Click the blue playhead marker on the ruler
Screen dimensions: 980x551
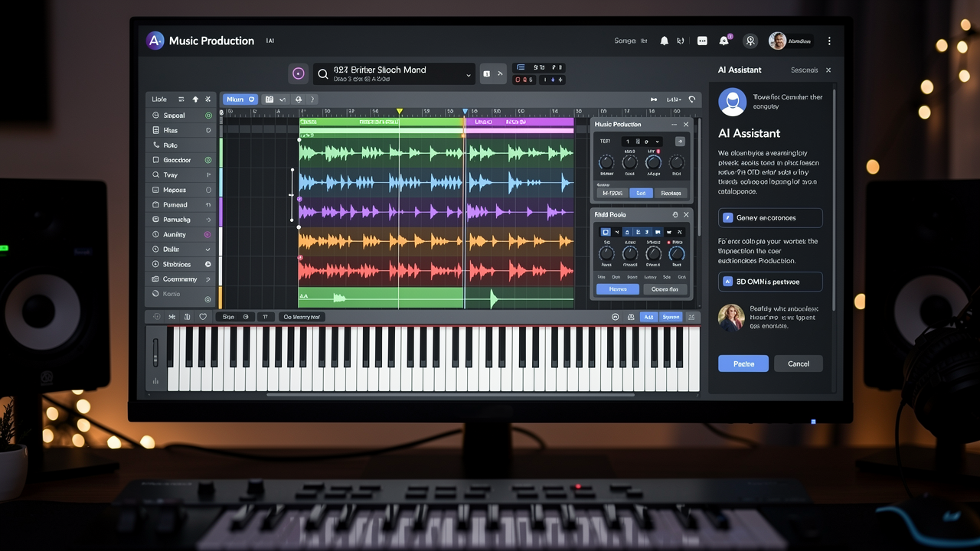[465, 112]
